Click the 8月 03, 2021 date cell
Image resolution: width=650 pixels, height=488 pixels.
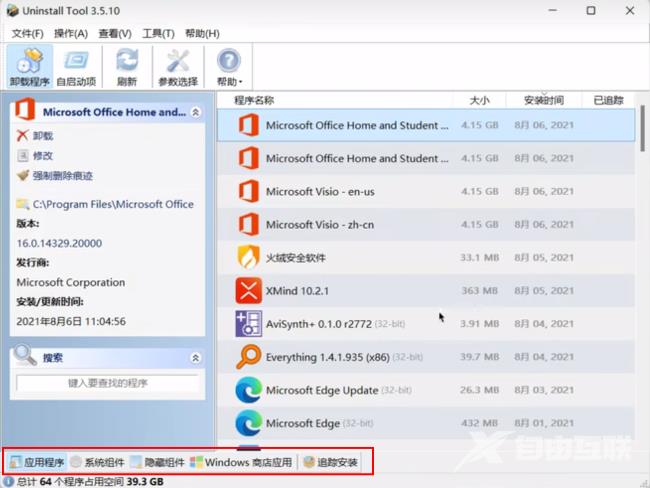pyautogui.click(x=544, y=390)
